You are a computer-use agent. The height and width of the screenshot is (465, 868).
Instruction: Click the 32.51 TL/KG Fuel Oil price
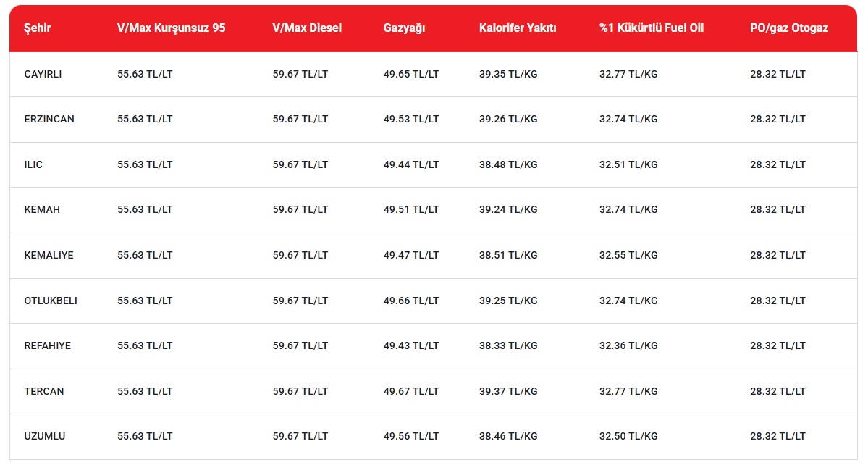coord(628,164)
